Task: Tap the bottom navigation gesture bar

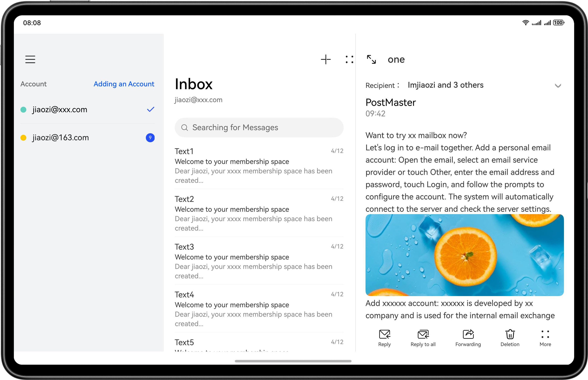Action: [293, 361]
